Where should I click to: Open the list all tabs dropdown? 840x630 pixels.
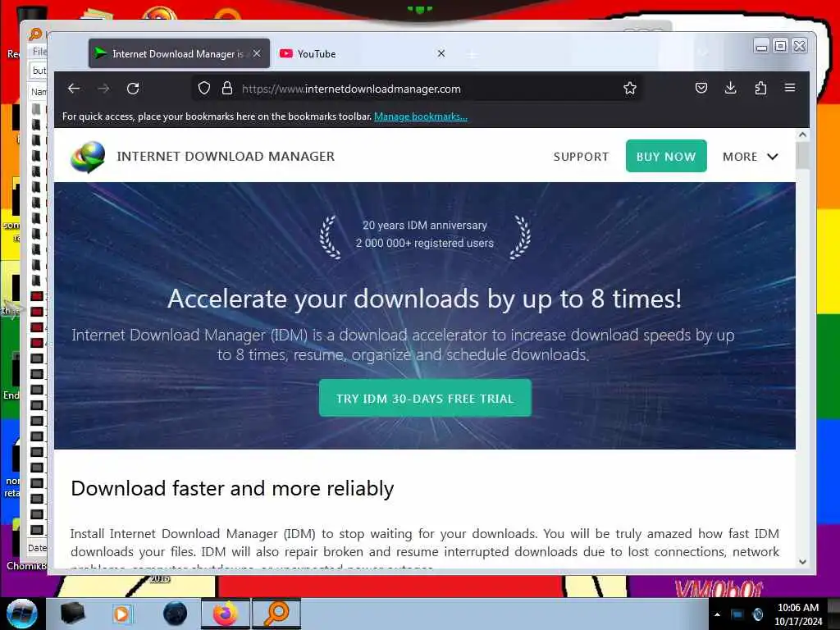(x=703, y=53)
